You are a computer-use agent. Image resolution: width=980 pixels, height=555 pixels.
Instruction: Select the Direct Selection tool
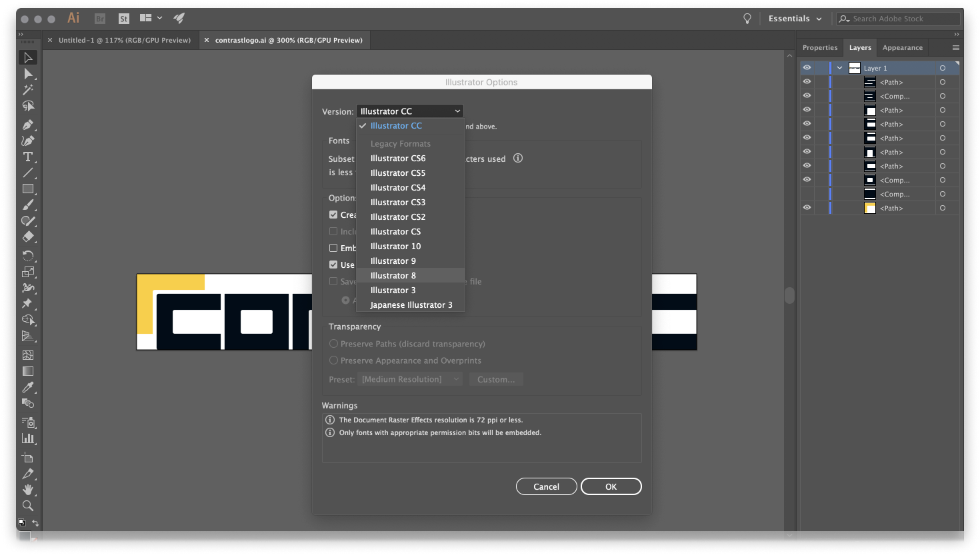point(28,74)
